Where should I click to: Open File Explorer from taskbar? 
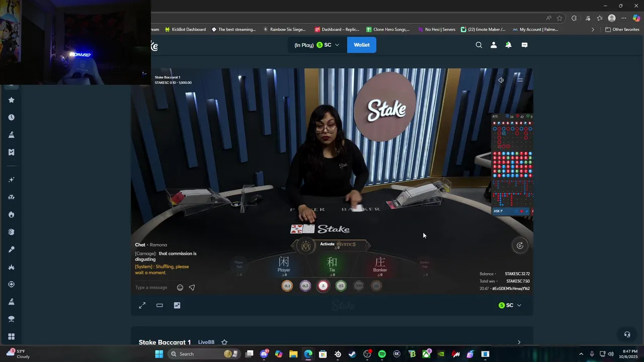click(293, 354)
